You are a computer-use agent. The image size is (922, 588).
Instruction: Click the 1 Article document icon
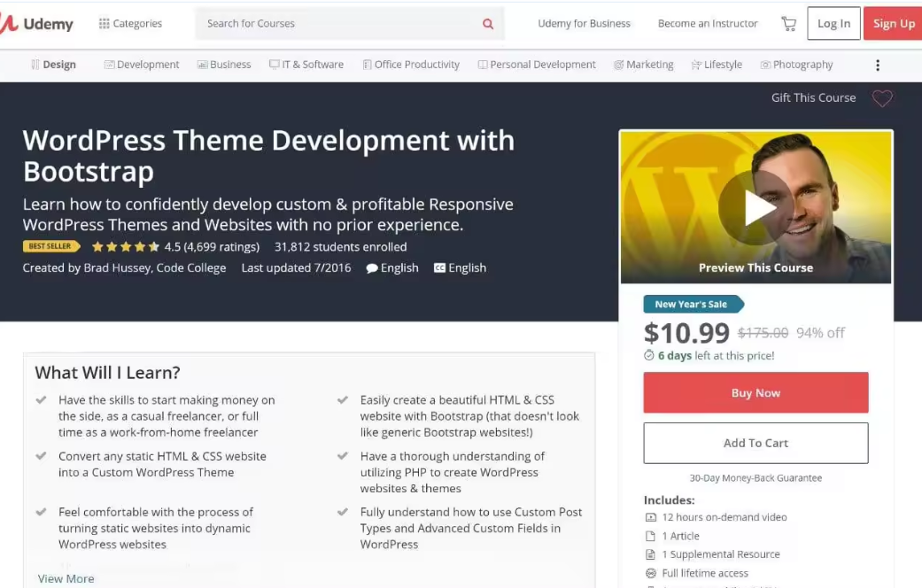click(x=650, y=536)
